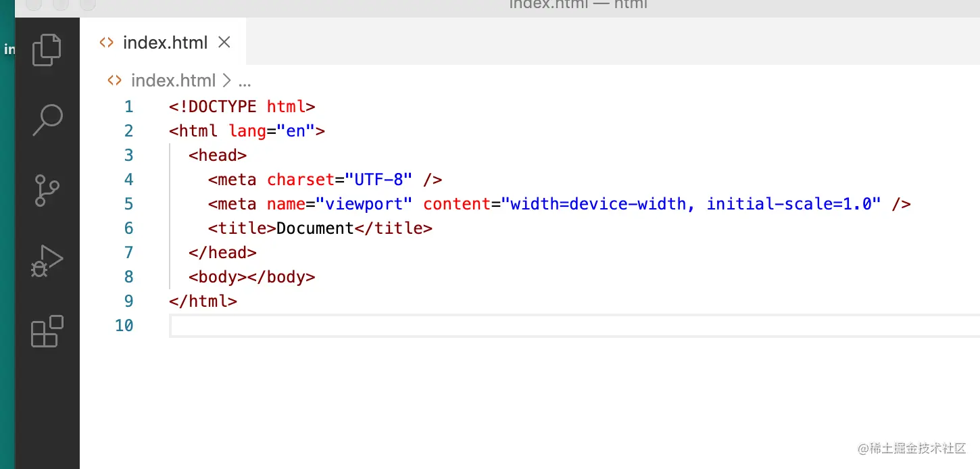Viewport: 980px width, 469px height.
Task: Open Source Control view
Action: (47, 191)
